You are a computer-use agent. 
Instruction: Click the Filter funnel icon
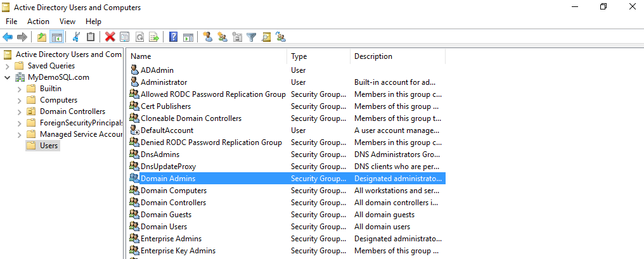point(252,37)
